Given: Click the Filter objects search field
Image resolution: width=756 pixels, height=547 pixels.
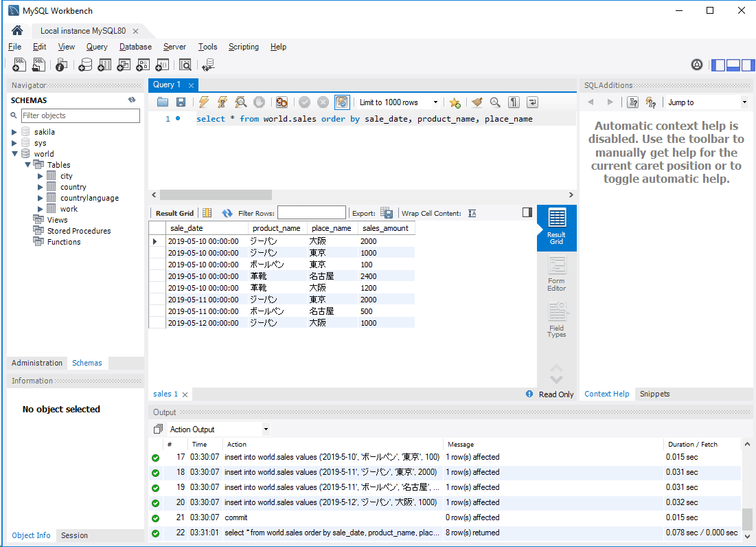Looking at the screenshot, I should tap(80, 115).
